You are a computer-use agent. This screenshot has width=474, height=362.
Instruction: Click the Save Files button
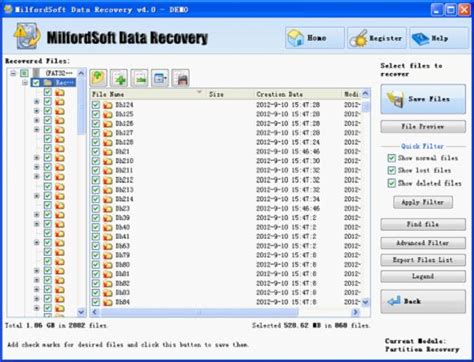(423, 99)
